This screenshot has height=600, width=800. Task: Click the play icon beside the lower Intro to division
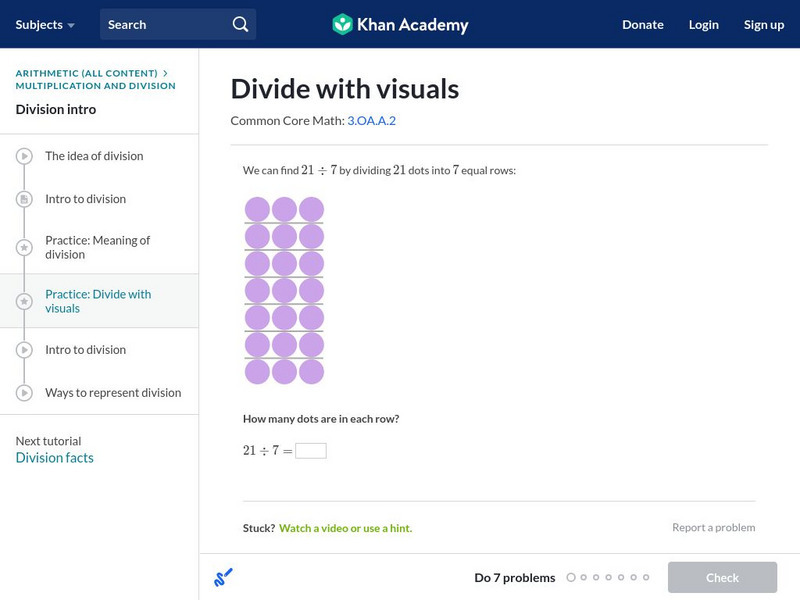[22, 350]
